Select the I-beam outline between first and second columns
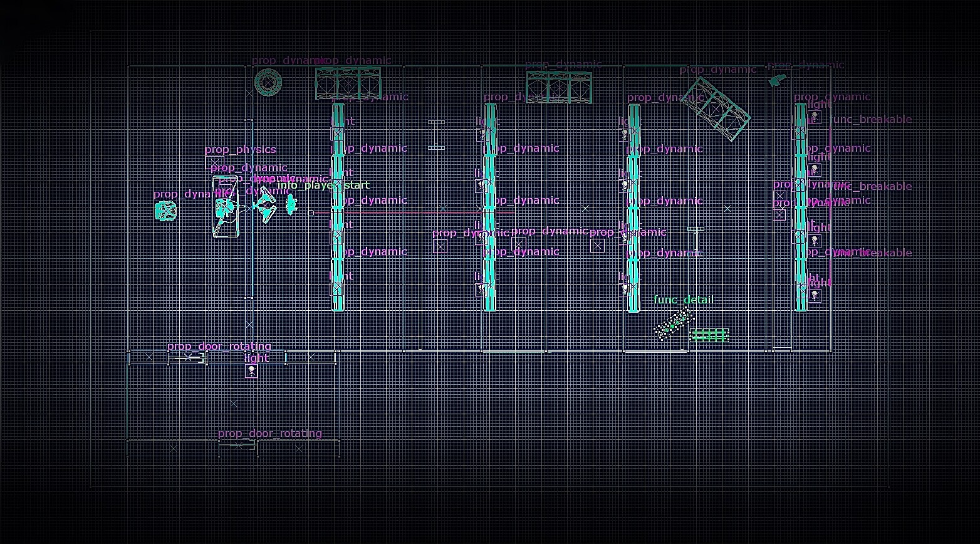Screen dimensions: 980x544 click(436, 135)
